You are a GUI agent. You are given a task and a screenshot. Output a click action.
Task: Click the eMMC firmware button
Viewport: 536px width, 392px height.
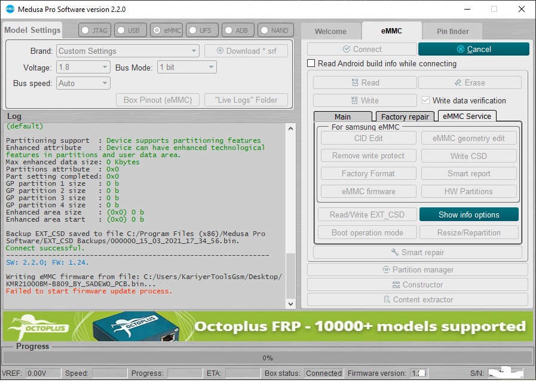pos(369,191)
